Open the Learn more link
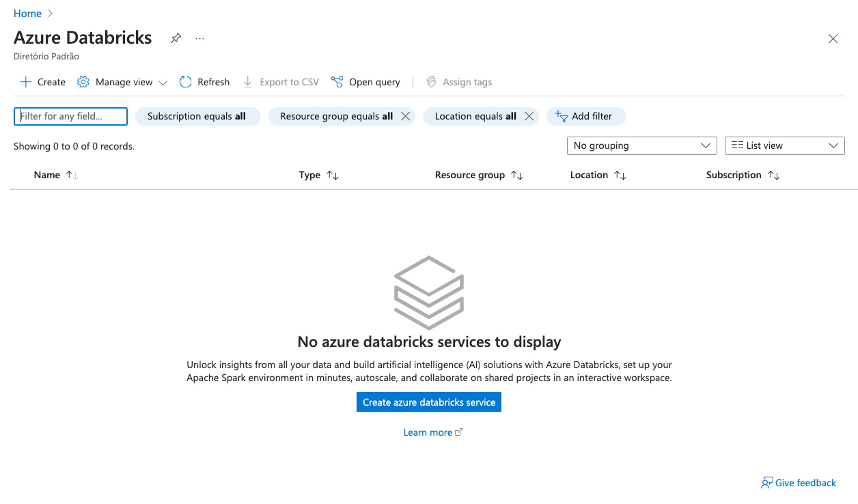 point(433,432)
